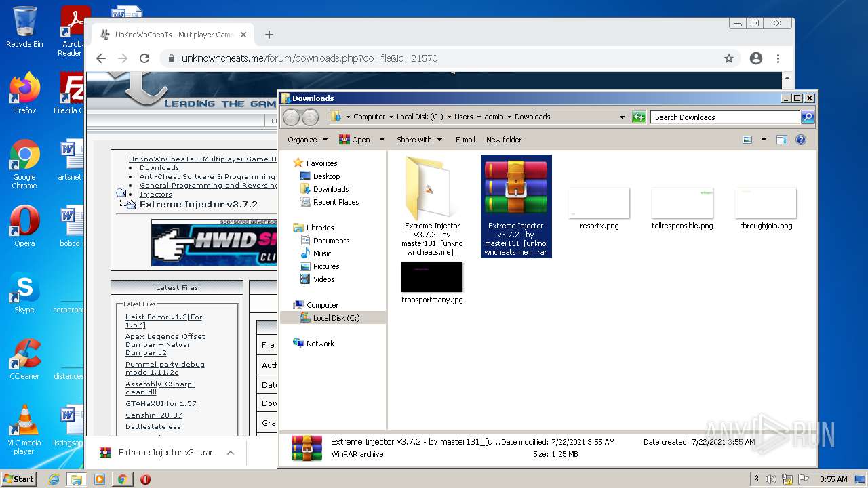Open Pummel party debug mode link
Screen dimensions: 868x488
pyautogui.click(x=165, y=368)
